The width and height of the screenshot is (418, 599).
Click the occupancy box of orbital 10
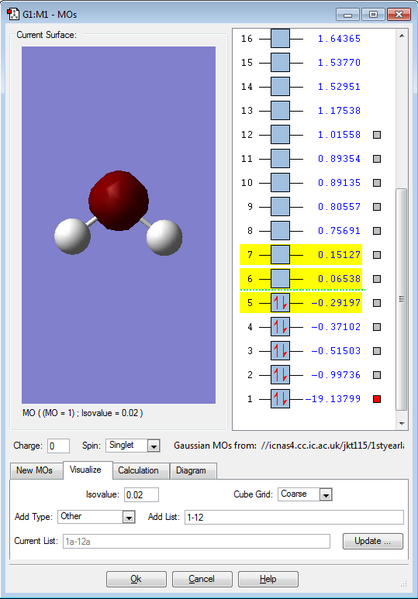coord(280,183)
